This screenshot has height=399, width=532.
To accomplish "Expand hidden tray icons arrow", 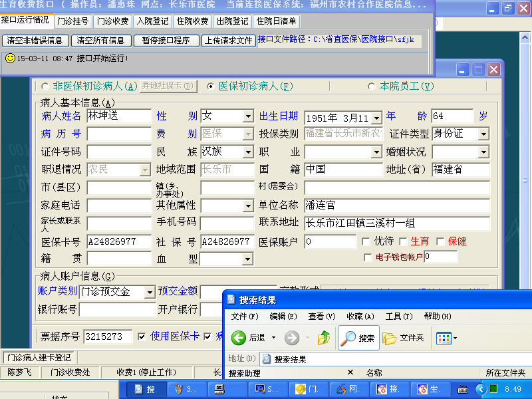I will coord(480,389).
